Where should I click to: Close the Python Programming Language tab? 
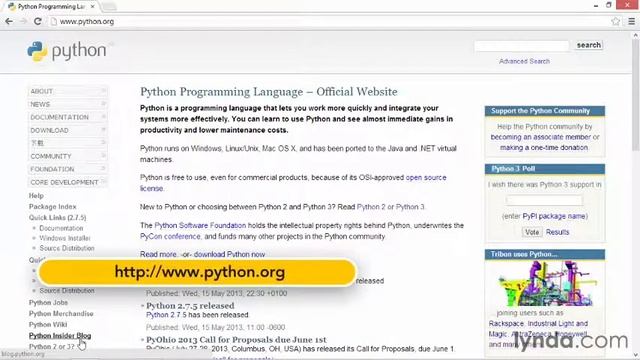coord(93,7)
